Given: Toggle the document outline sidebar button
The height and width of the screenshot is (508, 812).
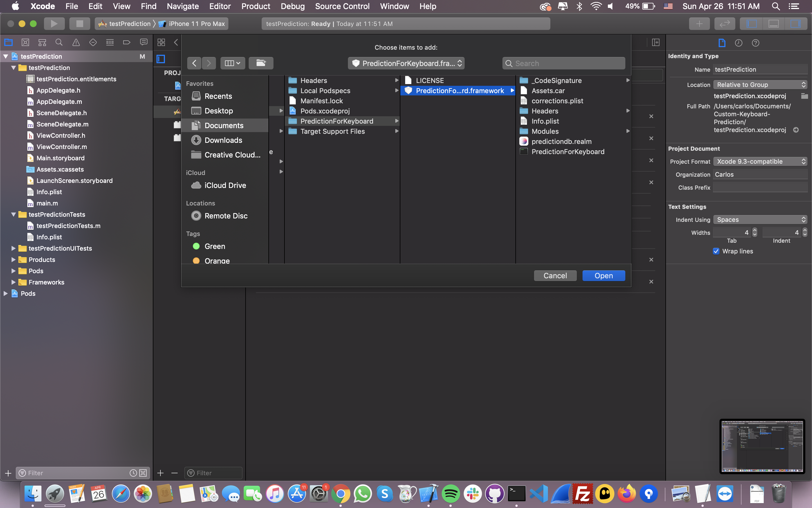Looking at the screenshot, I should [161, 59].
